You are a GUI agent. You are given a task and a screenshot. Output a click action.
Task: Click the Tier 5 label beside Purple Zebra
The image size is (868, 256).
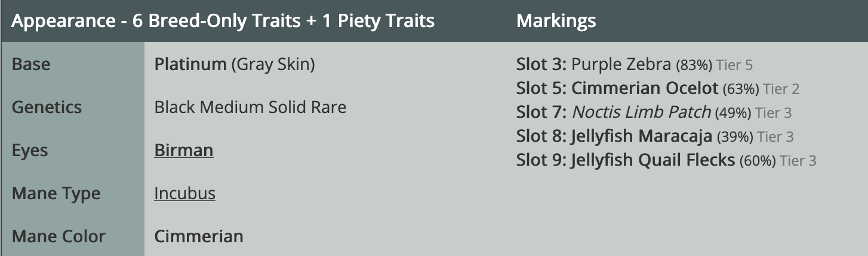(x=738, y=65)
